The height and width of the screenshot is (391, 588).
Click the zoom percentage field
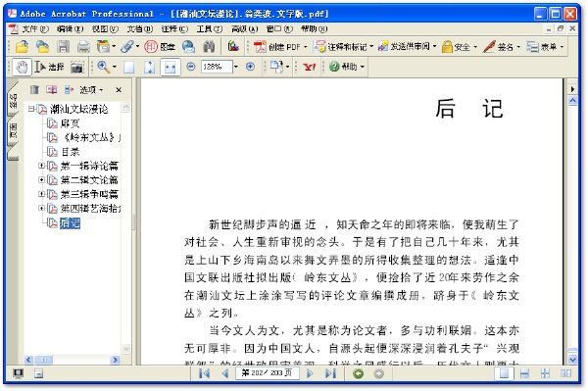coord(217,67)
